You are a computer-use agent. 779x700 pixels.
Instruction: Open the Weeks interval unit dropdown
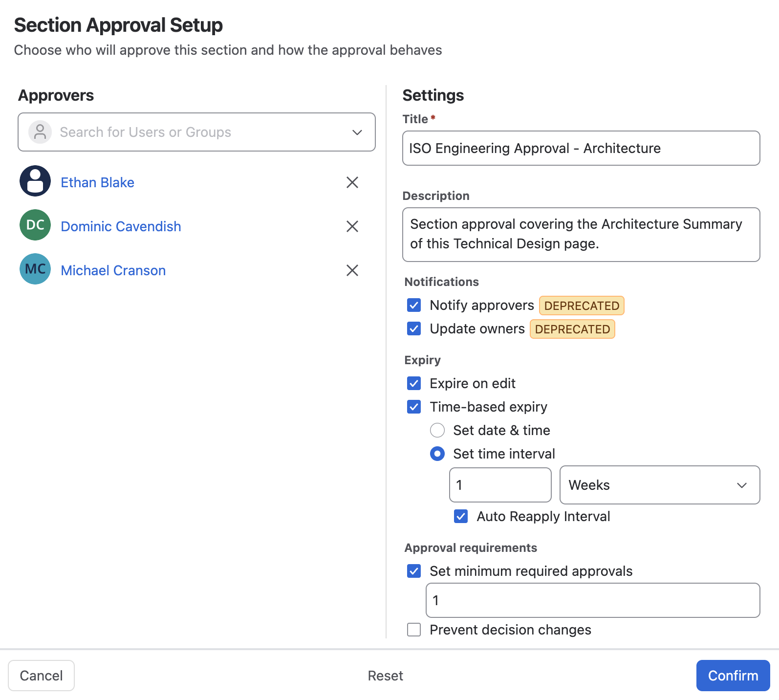coord(660,485)
